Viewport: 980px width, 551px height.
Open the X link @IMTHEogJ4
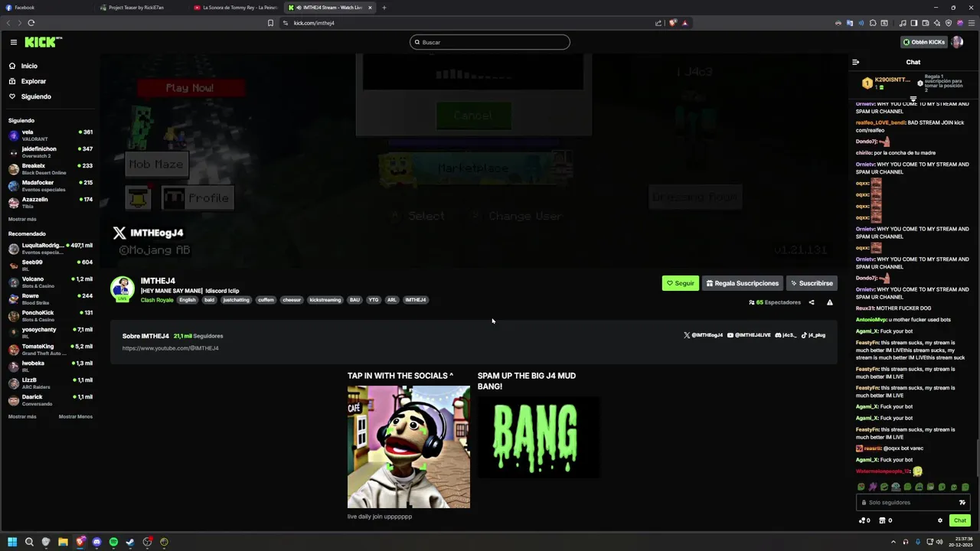tap(703, 335)
